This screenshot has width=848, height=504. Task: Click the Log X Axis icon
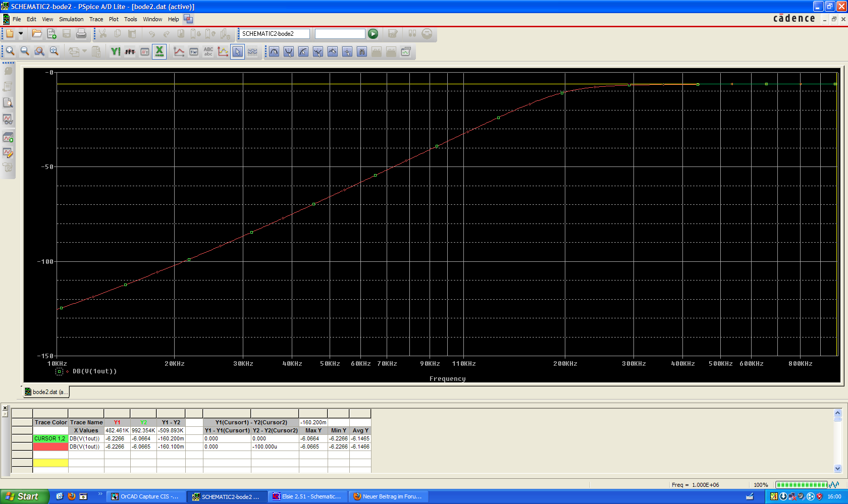click(x=160, y=51)
